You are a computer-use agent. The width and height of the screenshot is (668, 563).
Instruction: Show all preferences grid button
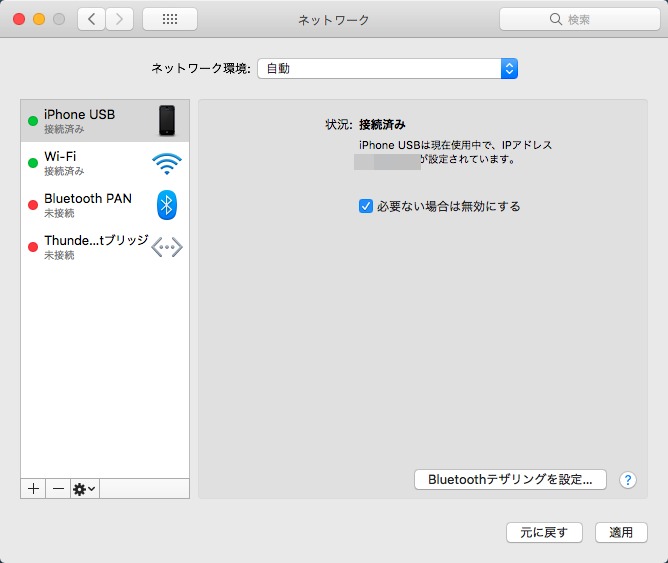(170, 19)
